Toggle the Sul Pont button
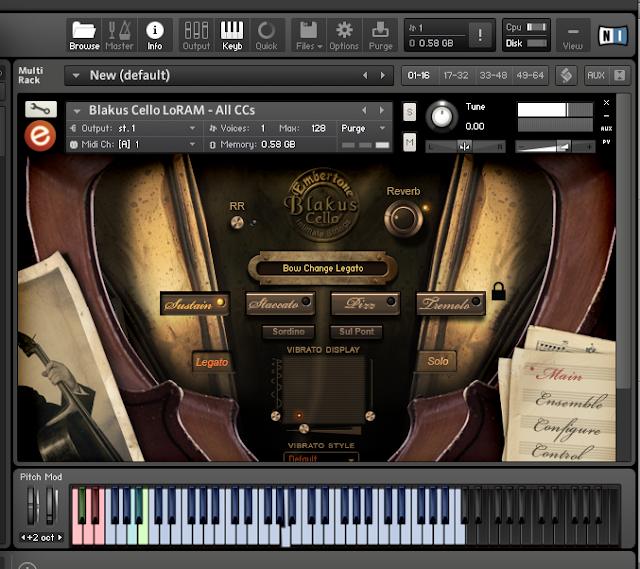The height and width of the screenshot is (569, 640). point(356,331)
